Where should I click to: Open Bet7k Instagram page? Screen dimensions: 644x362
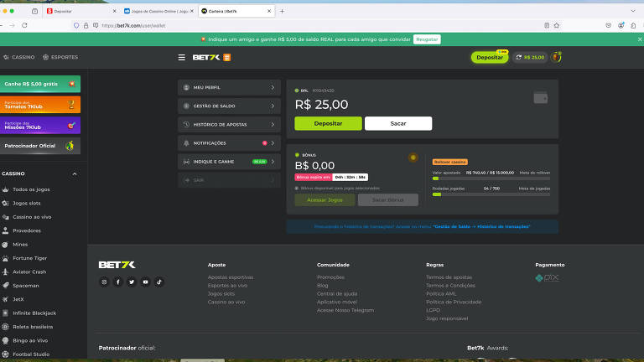pyautogui.click(x=104, y=282)
